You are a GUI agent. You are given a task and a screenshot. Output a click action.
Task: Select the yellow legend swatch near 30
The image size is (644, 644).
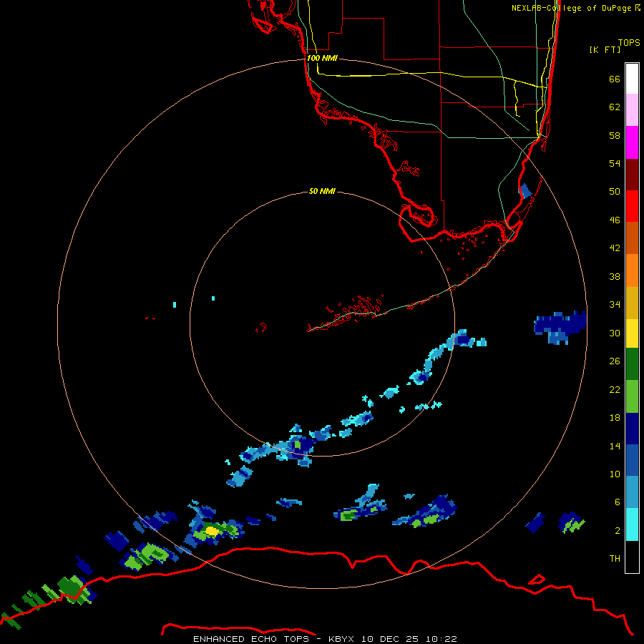[x=632, y=333]
